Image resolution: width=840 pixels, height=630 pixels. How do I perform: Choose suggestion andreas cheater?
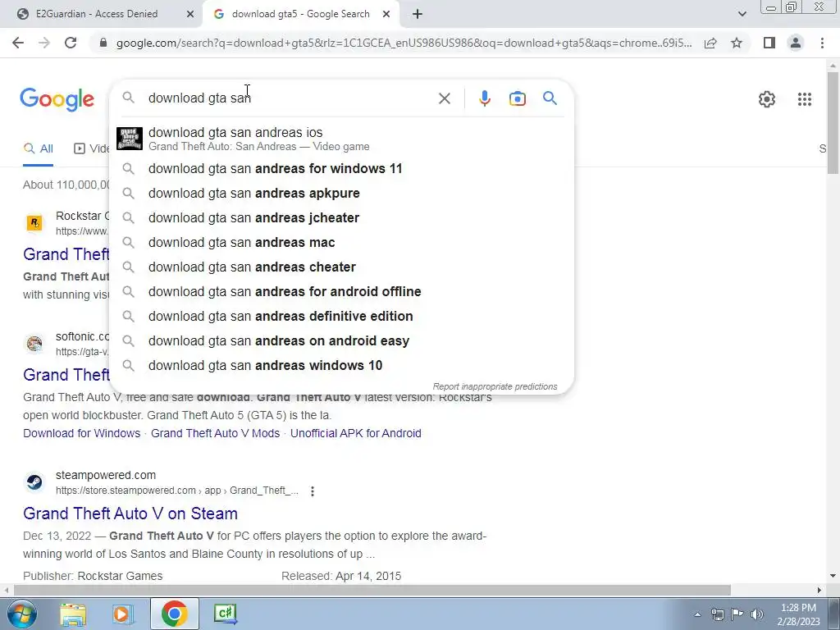click(x=341, y=267)
